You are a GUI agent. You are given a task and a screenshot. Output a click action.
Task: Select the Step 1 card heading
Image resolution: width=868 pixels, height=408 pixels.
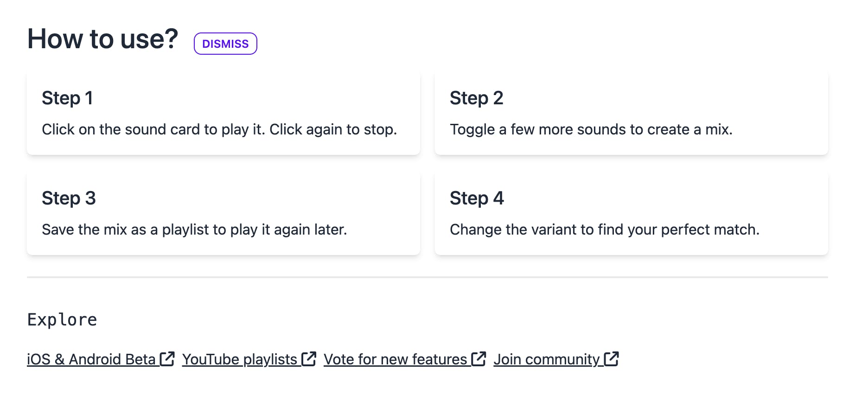pos(67,98)
